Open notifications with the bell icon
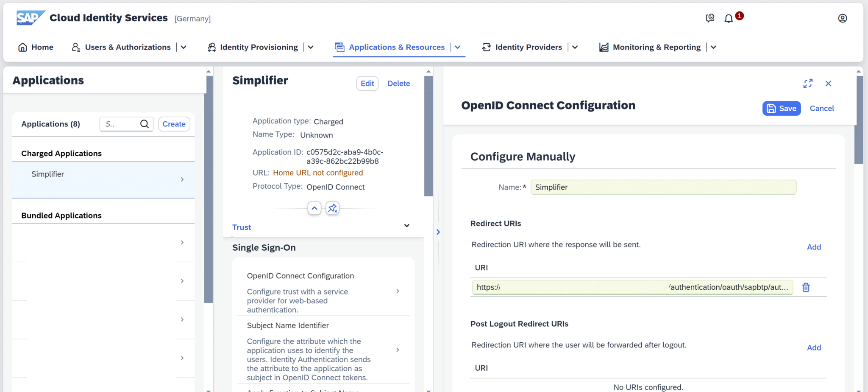868x392 pixels. [x=729, y=18]
